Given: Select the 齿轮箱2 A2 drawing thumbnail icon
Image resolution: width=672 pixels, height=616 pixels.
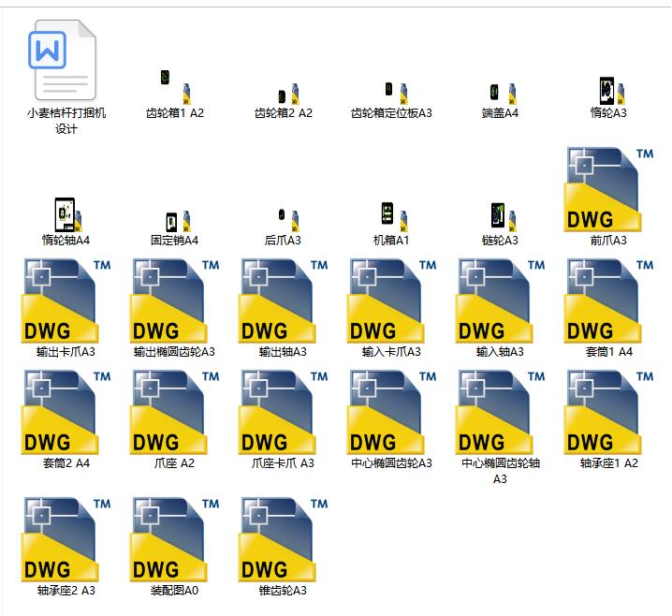Looking at the screenshot, I should point(288,94).
